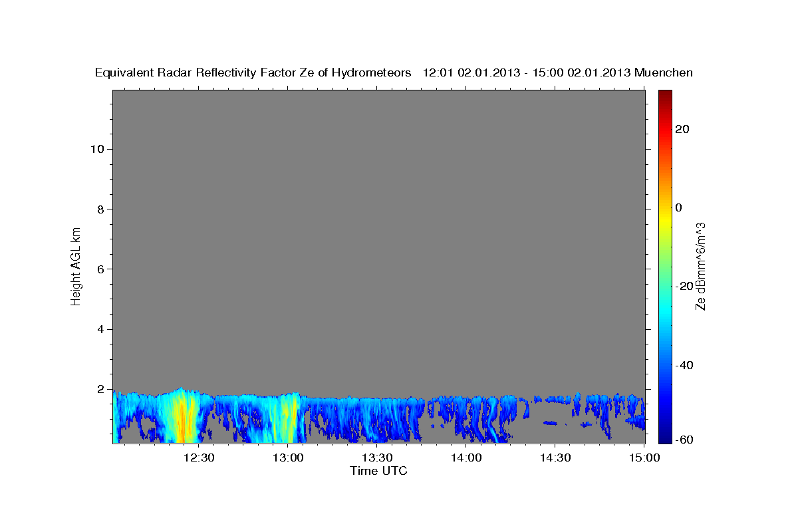798x532 pixels.
Task: Click the 'Ze dBmm^6/m^3' colorbar unit label
Action: (700, 266)
